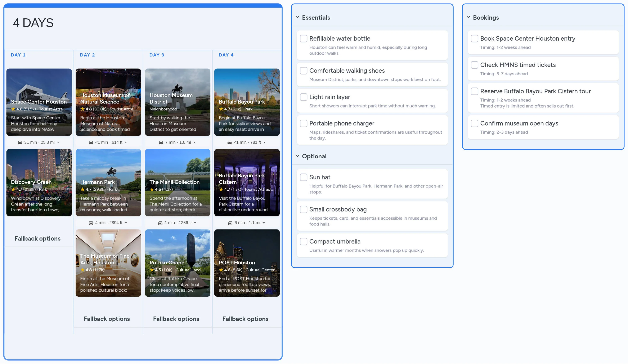The image size is (628, 364).
Task: Click car icon next to 614 ft distance
Action: tap(91, 142)
